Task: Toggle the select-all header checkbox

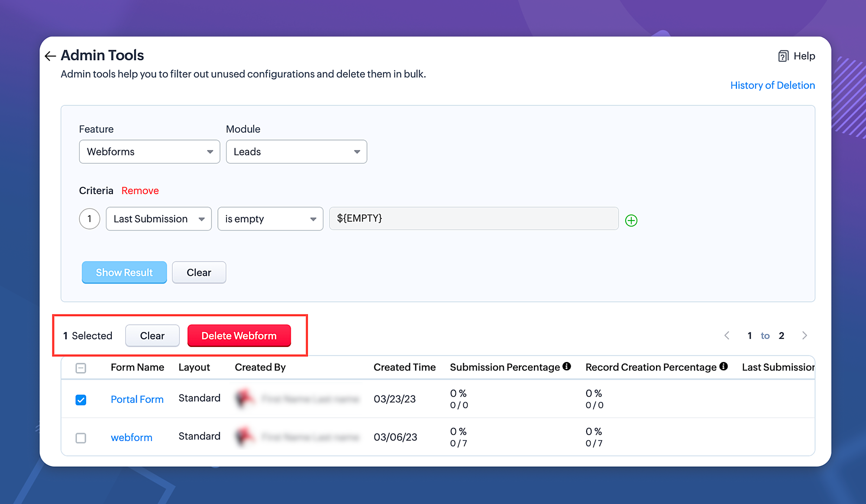Action: [81, 368]
